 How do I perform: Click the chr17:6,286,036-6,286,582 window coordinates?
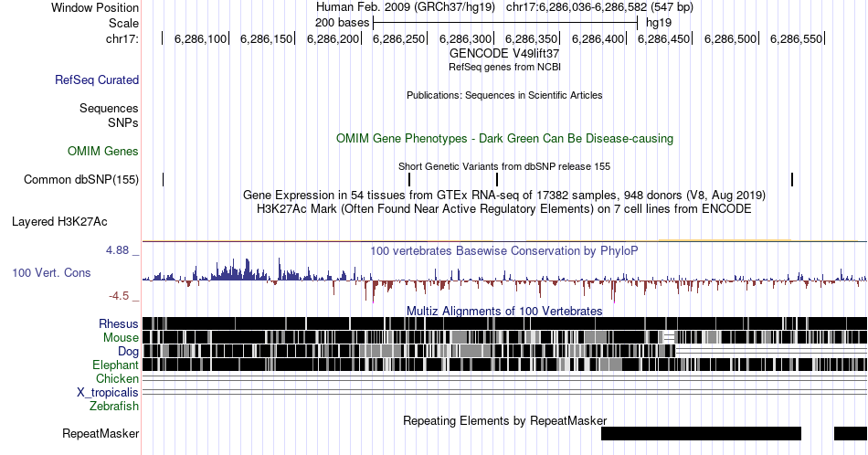click(599, 7)
